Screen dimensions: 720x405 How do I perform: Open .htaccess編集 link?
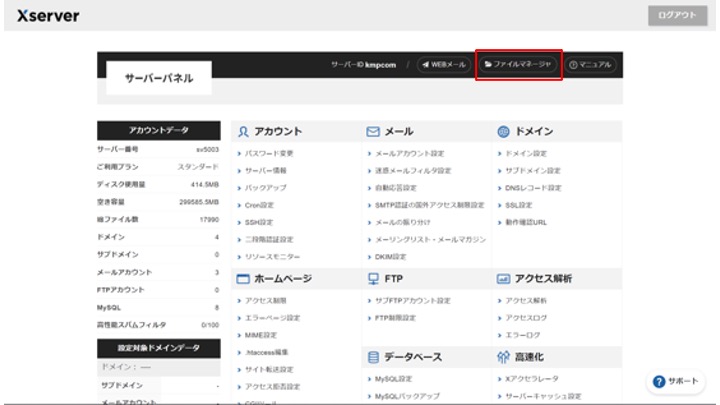[x=266, y=352]
